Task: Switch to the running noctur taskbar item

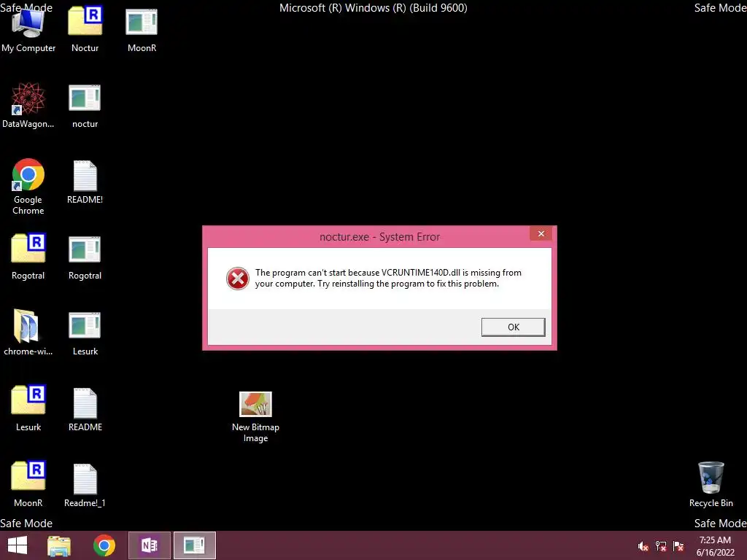Action: pos(194,545)
